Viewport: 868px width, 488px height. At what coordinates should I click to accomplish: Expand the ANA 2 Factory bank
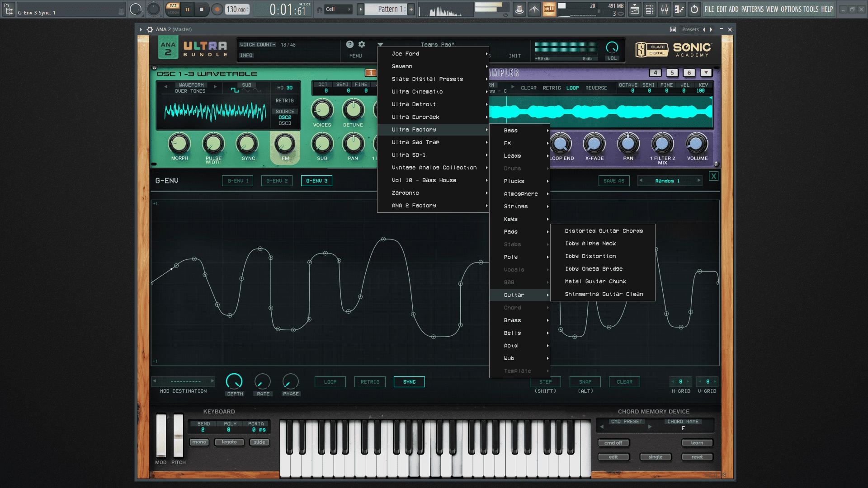click(433, 205)
